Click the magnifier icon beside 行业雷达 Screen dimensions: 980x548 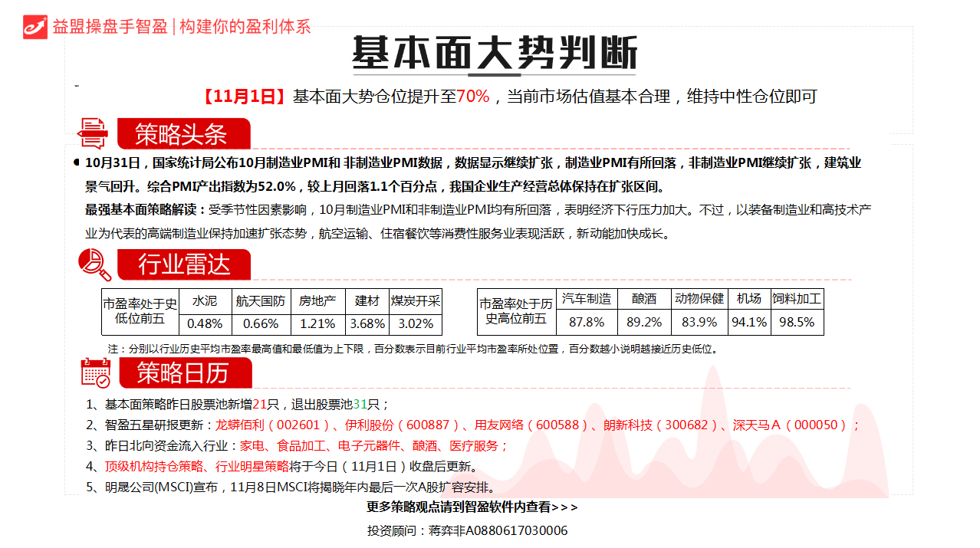[x=95, y=265]
